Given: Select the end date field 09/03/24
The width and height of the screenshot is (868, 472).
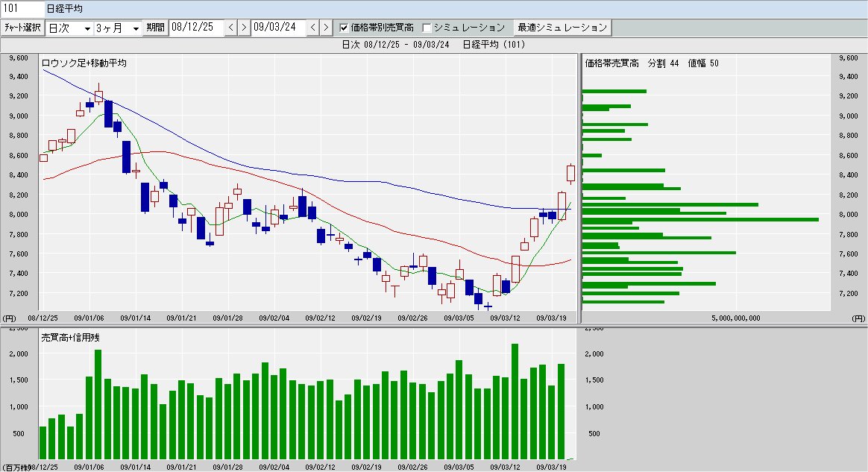Looking at the screenshot, I should (x=278, y=28).
